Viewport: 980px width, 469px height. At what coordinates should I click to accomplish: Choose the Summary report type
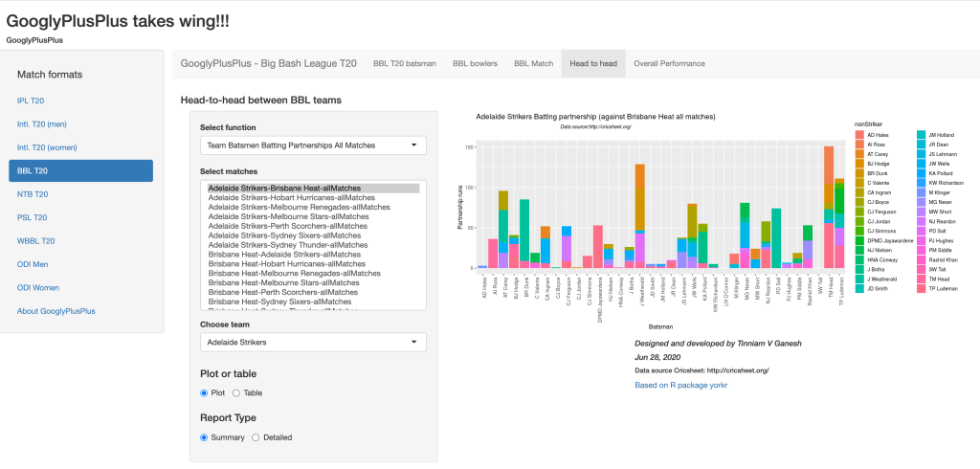[x=205, y=437]
